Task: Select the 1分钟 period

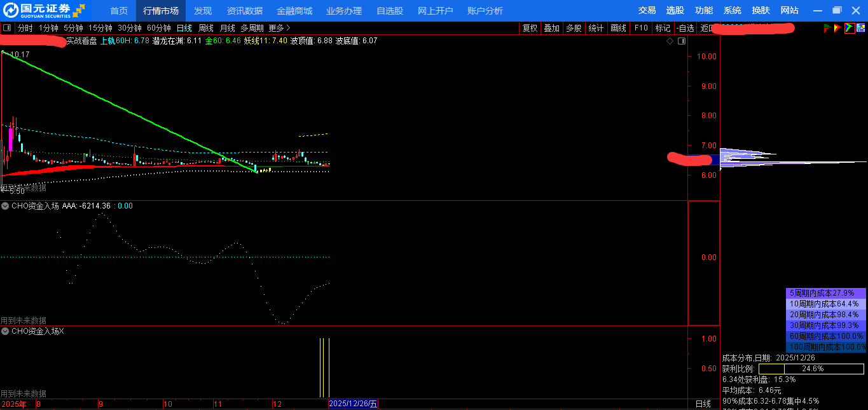Action: [x=48, y=28]
